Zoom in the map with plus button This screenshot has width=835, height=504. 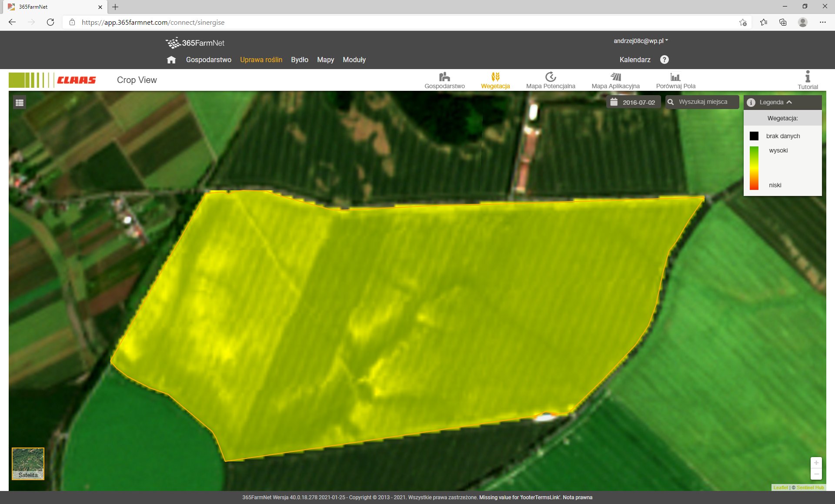[816, 463]
